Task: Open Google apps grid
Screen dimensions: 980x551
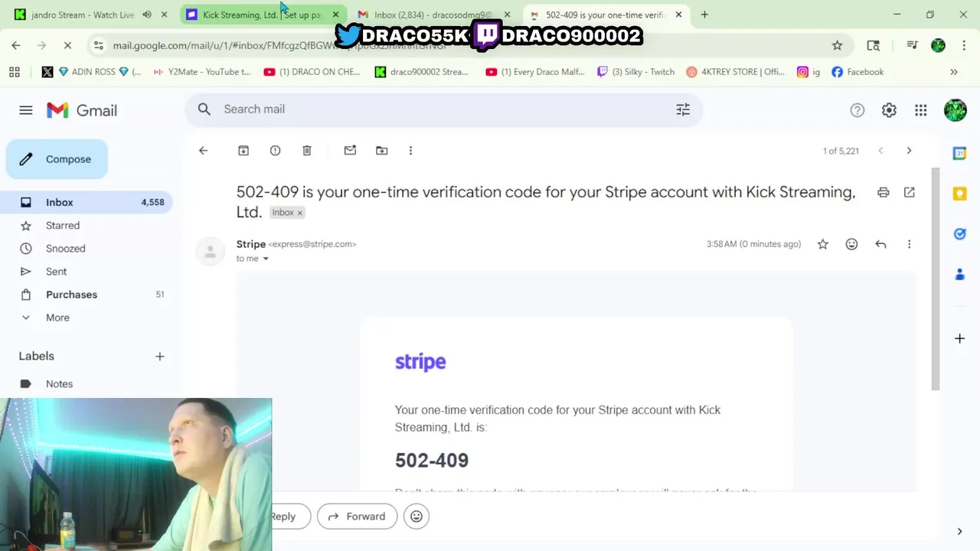Action: pyautogui.click(x=921, y=110)
